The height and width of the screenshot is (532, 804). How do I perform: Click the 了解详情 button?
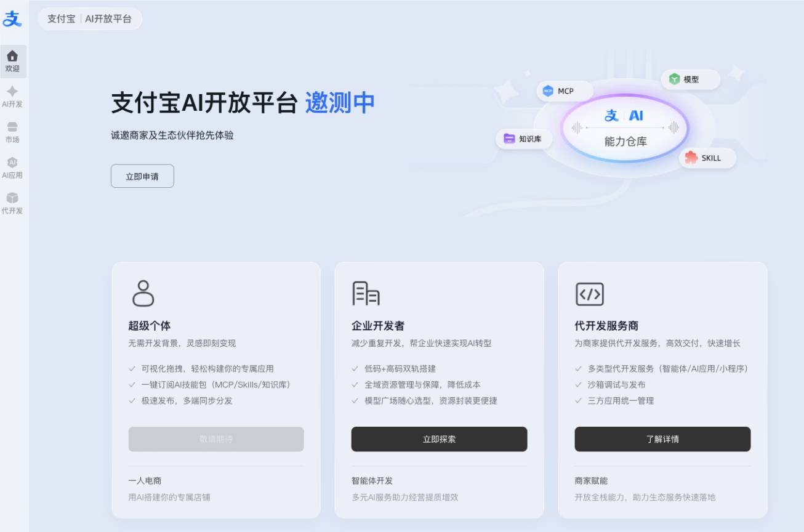pos(662,439)
